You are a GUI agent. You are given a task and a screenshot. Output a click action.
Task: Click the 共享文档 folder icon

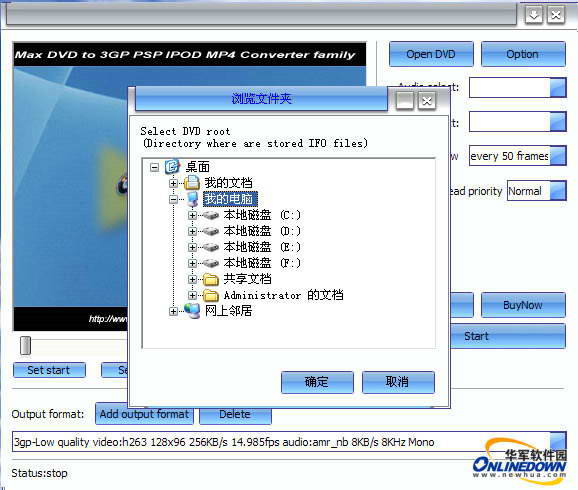click(211, 279)
